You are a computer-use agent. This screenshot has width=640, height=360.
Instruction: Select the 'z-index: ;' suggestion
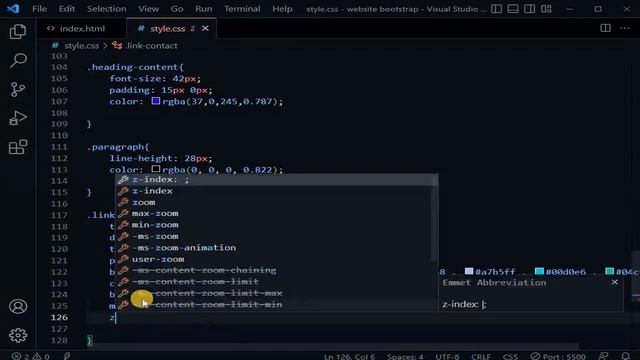tap(277, 180)
